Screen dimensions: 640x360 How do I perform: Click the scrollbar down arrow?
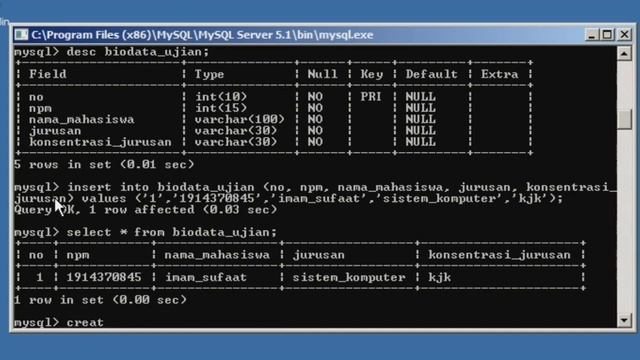pos(624,320)
